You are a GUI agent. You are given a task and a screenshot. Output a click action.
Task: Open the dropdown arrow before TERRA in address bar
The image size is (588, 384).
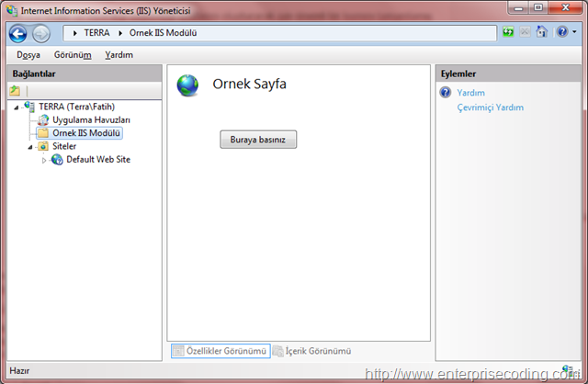click(75, 33)
